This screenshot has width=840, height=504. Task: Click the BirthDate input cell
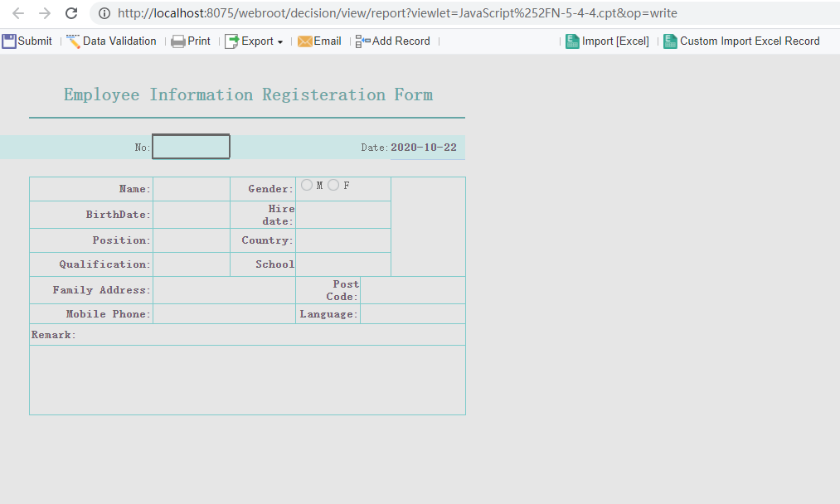192,215
